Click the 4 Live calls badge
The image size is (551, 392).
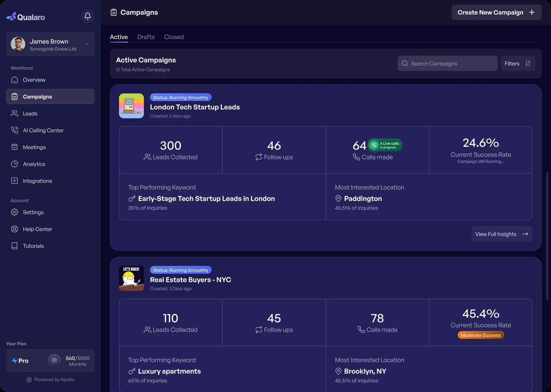[385, 145]
